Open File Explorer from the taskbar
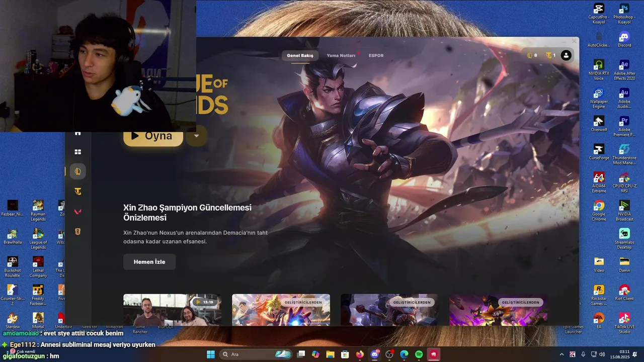644x362 pixels. 330,354
